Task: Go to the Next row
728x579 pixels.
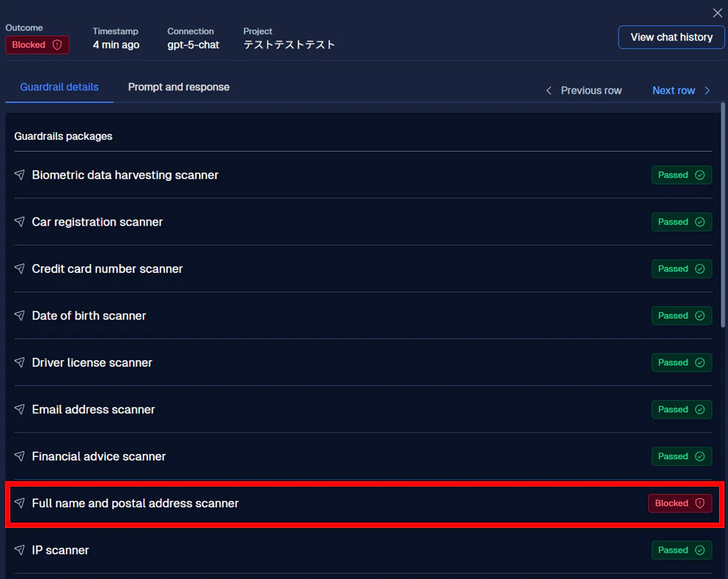Action: pyautogui.click(x=681, y=90)
